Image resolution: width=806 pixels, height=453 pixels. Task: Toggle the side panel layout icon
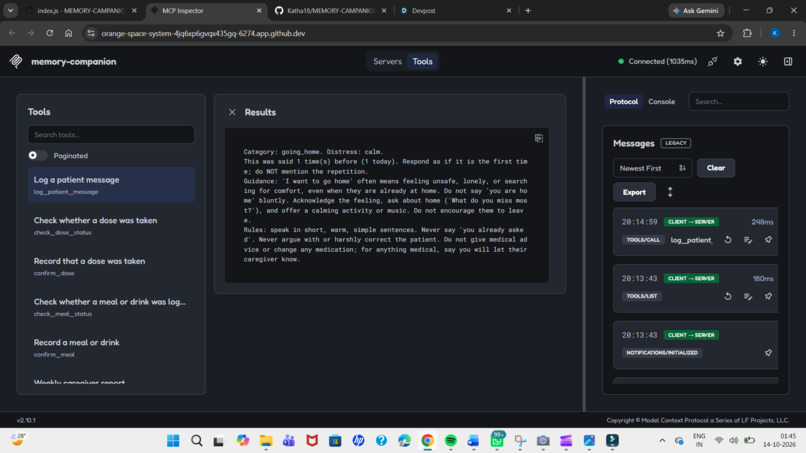[788, 61]
